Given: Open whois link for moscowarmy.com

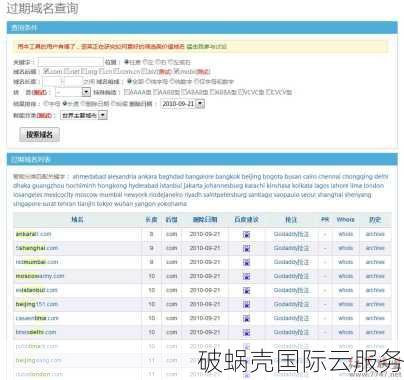Looking at the screenshot, I should coord(345,276).
